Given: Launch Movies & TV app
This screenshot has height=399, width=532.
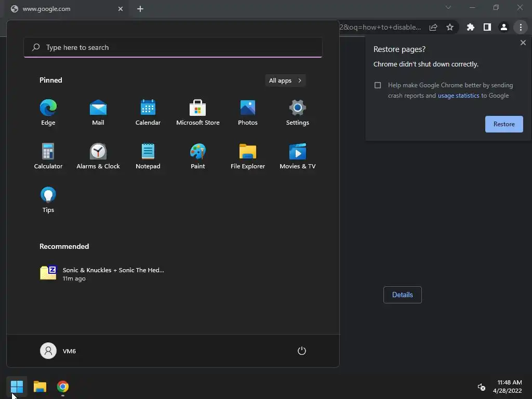Looking at the screenshot, I should (x=298, y=156).
